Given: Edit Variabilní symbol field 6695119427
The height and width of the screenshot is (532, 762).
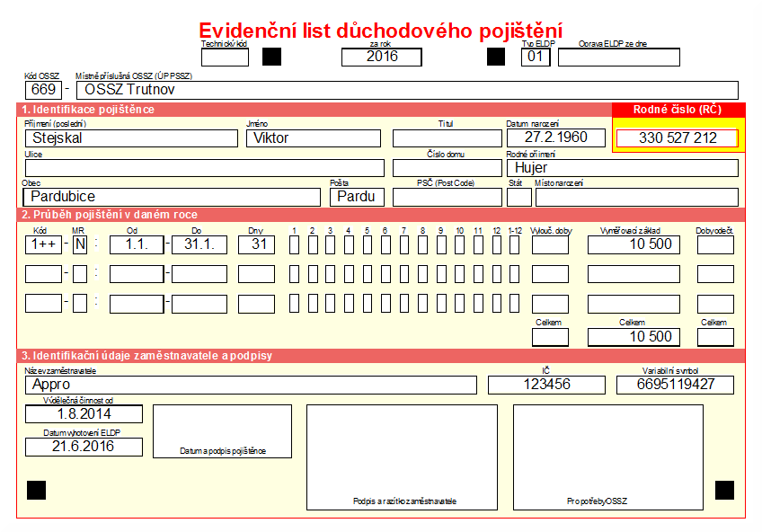Looking at the screenshot, I should pos(676,385).
